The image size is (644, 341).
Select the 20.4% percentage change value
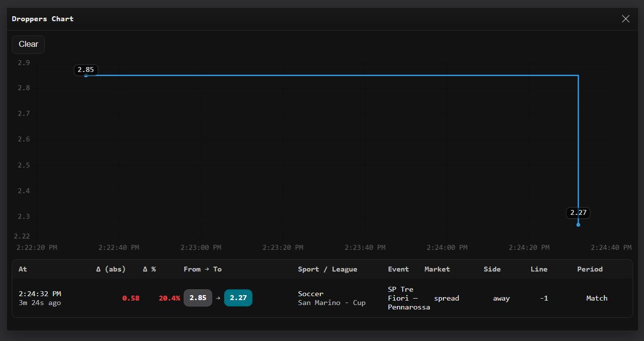click(169, 298)
